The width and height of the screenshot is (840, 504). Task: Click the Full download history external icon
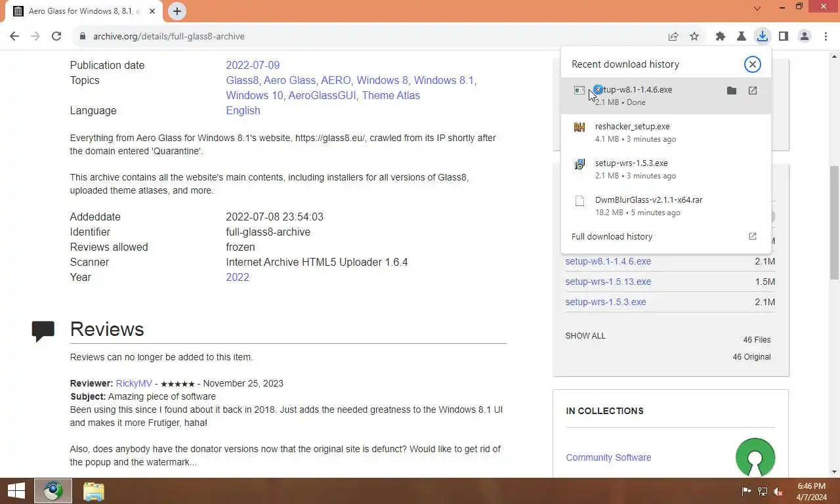click(753, 236)
